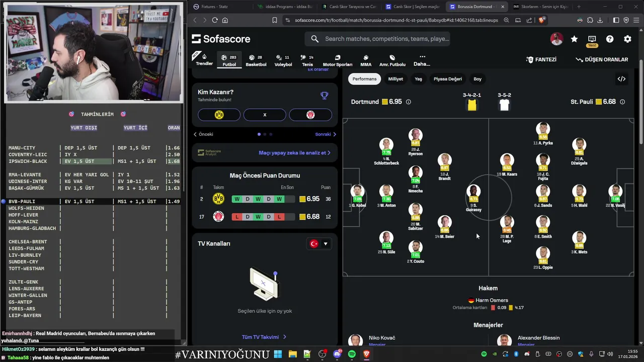Image resolution: width=644 pixels, height=362 pixels.
Task: Select the Performans lineup filter
Action: click(364, 79)
